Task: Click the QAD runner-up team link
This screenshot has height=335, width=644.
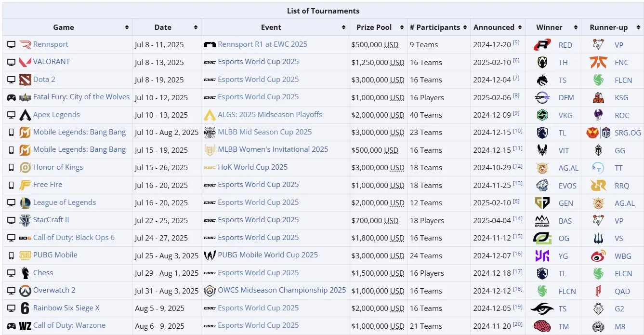Action: pyautogui.click(x=622, y=291)
